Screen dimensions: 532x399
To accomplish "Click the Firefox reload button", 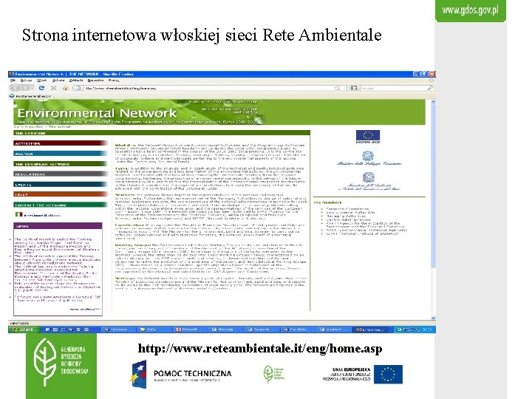I will 41,88.
